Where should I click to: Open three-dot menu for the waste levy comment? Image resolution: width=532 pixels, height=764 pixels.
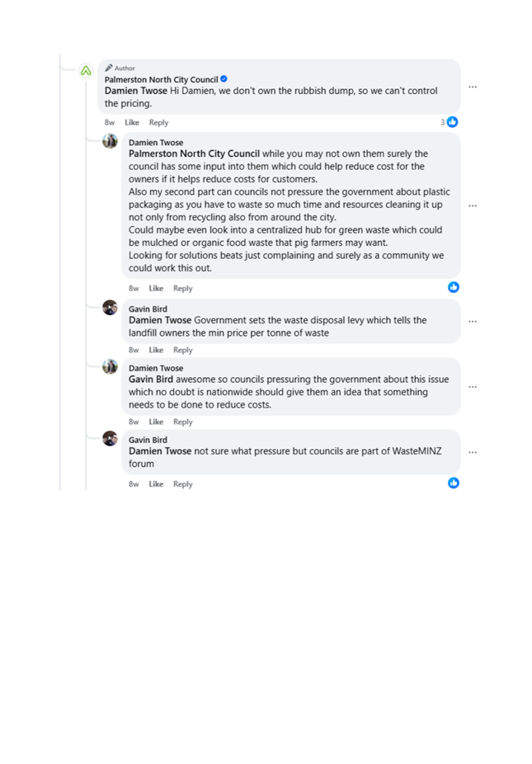pyautogui.click(x=473, y=322)
